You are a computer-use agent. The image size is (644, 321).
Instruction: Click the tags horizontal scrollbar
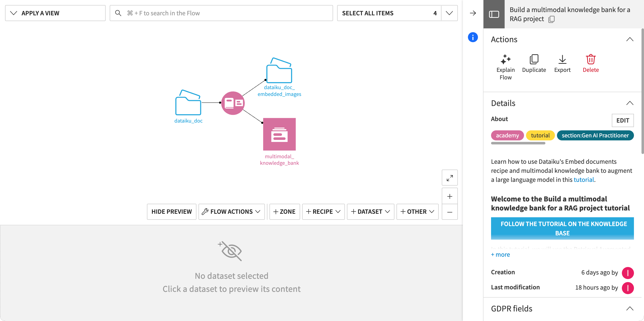tap(518, 143)
